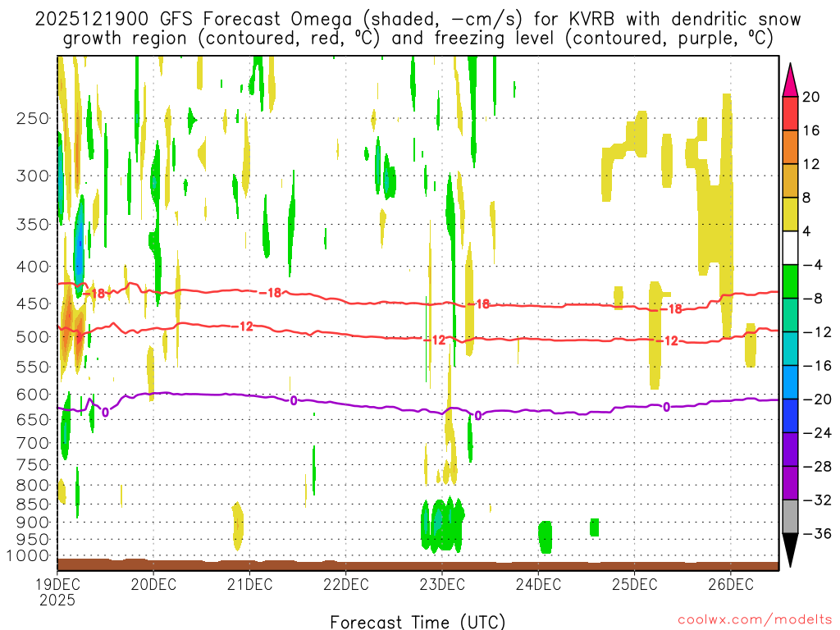Open the coolwx.com/modelts link
The width and height of the screenshot is (840, 630).
point(755,620)
